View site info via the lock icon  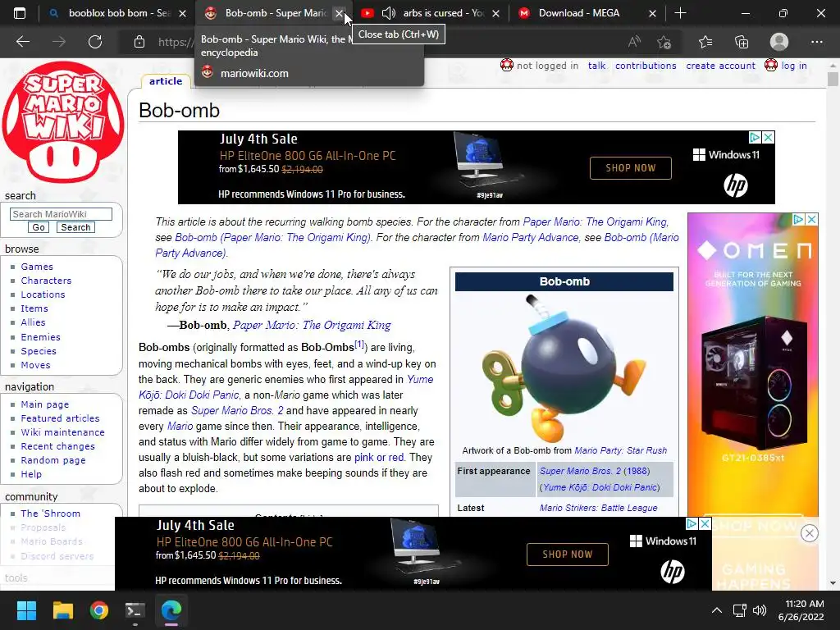(x=139, y=42)
